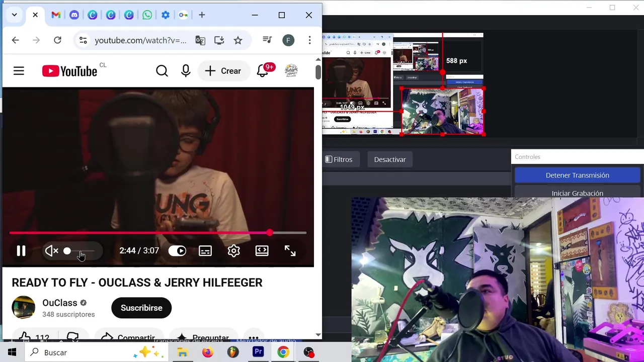Screen dimensions: 644x362
Task: Open Firefox from the taskbar
Action: tap(207, 352)
